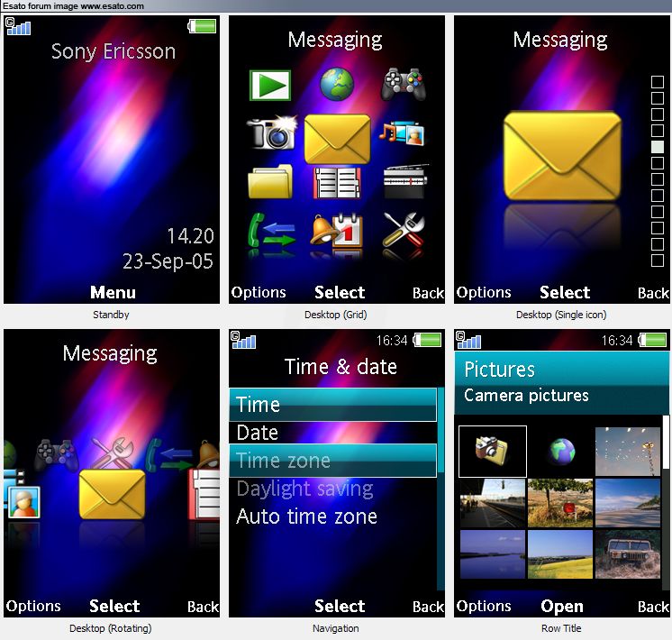Tap Options softkey on the Rotating desktop
Screen dimensions: 672x640
coord(33,606)
